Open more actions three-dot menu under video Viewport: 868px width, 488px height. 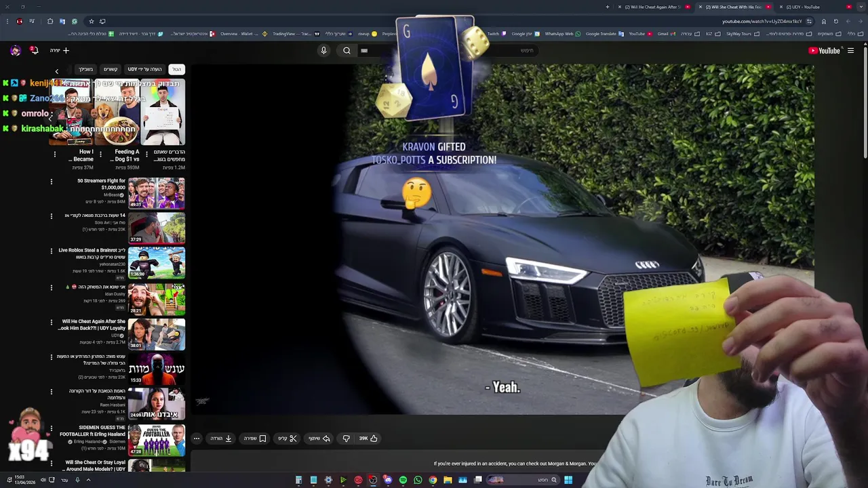[x=197, y=439]
